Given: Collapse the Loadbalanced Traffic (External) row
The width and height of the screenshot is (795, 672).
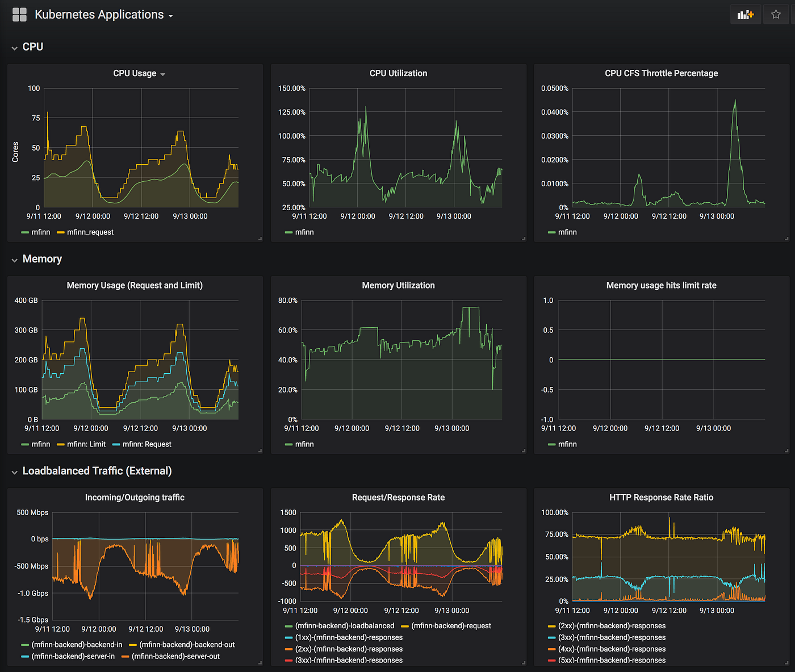Looking at the screenshot, I should tap(91, 471).
